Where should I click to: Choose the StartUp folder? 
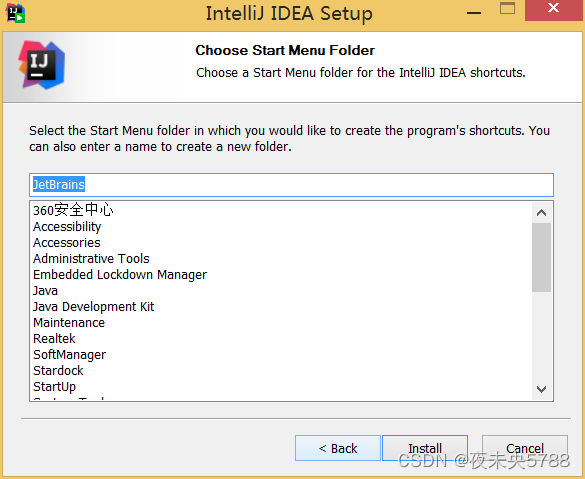pos(54,386)
